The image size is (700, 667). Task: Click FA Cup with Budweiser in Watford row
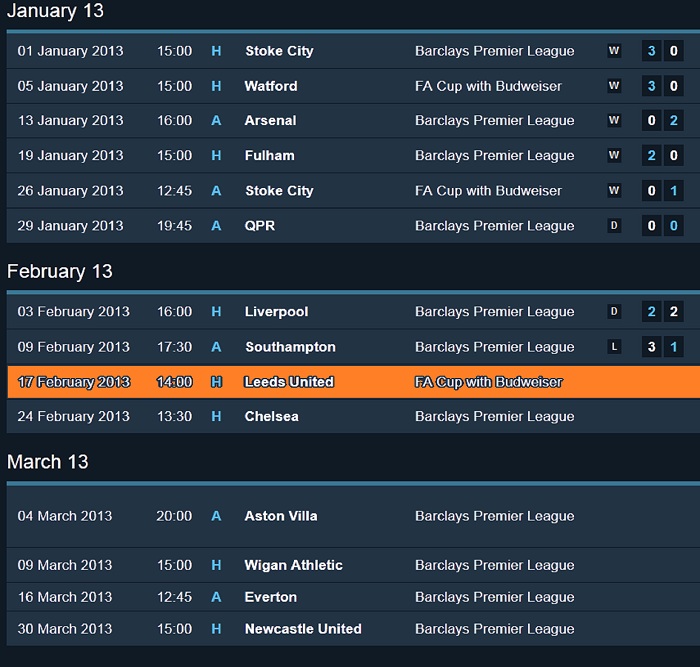point(488,86)
